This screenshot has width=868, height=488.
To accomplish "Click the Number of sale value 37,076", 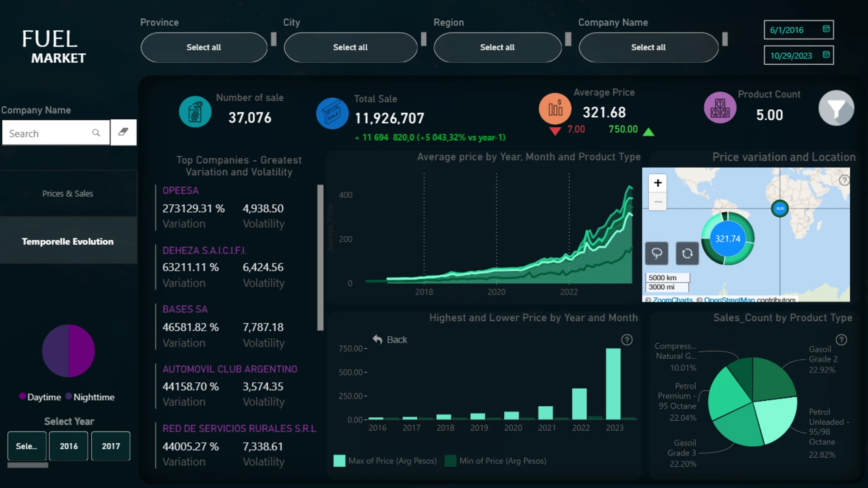I will coord(250,118).
